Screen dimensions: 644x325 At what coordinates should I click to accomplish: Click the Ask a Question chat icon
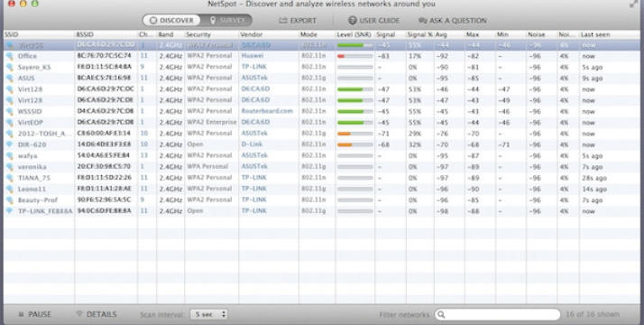coord(423,21)
